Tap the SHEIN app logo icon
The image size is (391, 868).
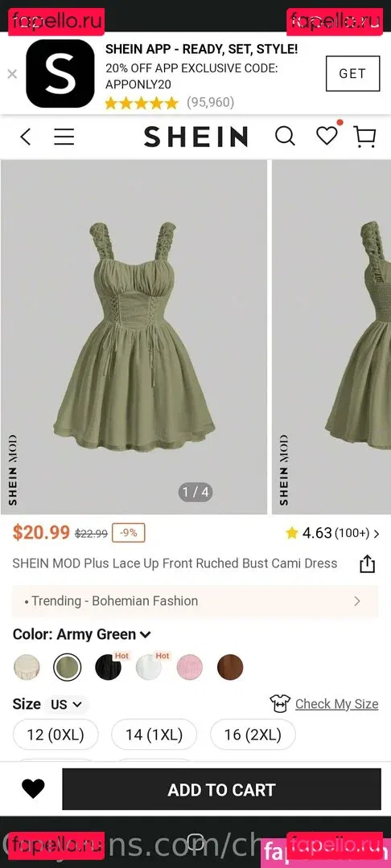click(60, 73)
